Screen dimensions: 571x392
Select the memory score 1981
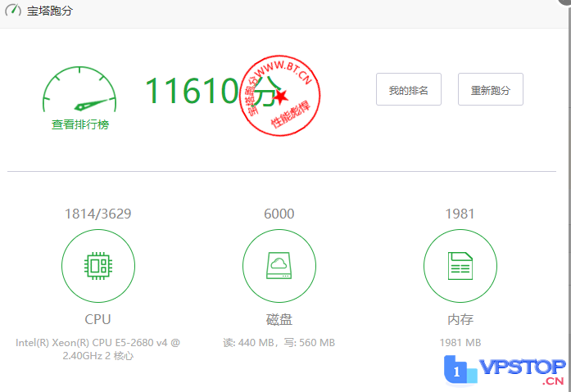tap(460, 214)
